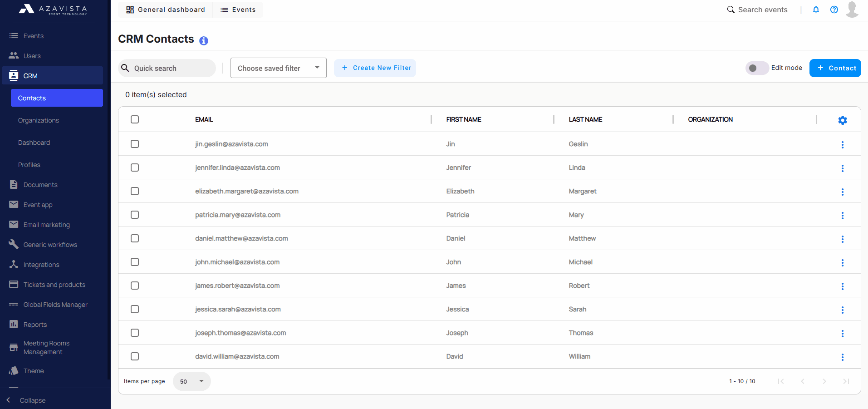Open table column settings gear icon

point(843,120)
